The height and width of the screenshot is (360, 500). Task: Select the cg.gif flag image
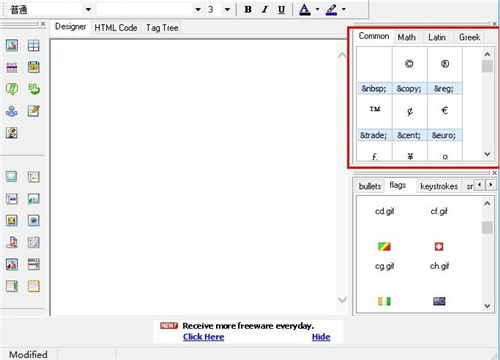[x=384, y=247]
